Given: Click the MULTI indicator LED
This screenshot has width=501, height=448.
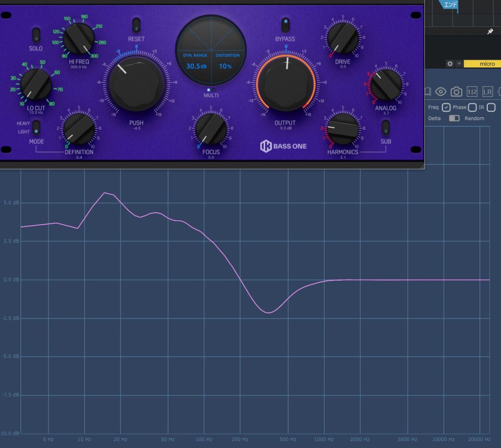Looking at the screenshot, I should [x=208, y=90].
